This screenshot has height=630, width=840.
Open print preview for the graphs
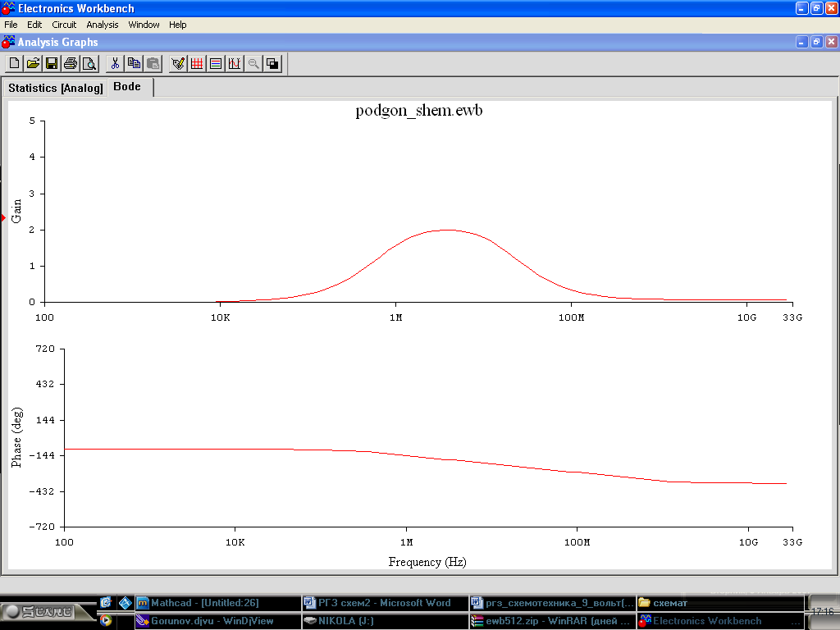coord(89,64)
